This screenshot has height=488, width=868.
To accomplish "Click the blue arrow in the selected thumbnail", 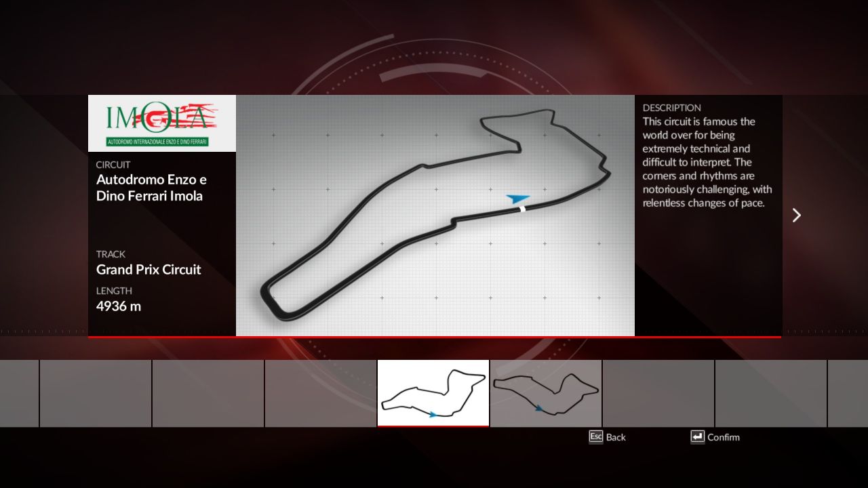I will click(x=433, y=414).
